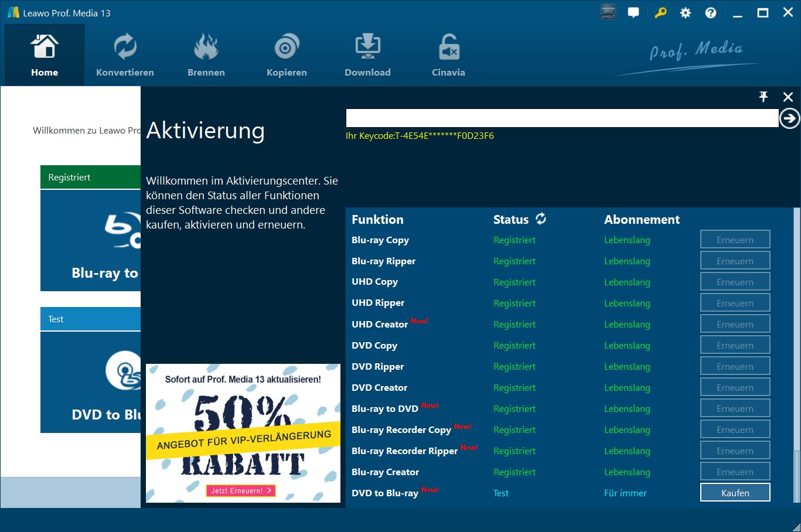Click the AMD GPU acceleration icon

[608, 13]
